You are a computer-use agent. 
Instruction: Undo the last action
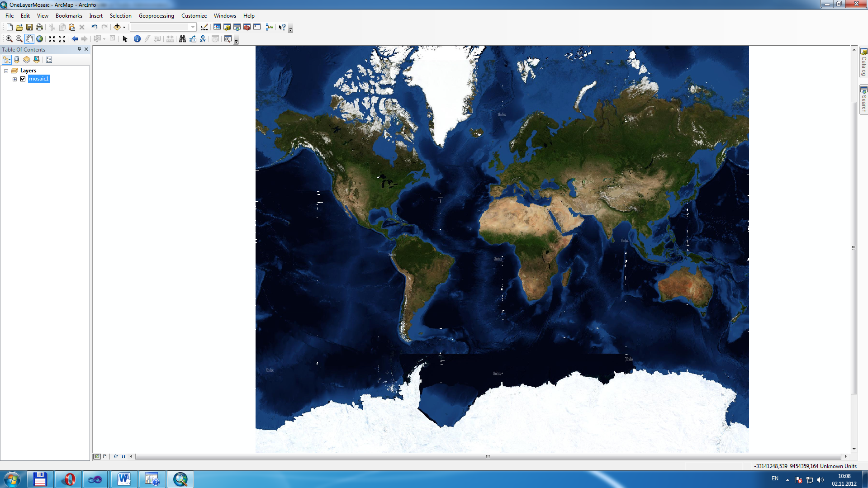click(x=94, y=27)
